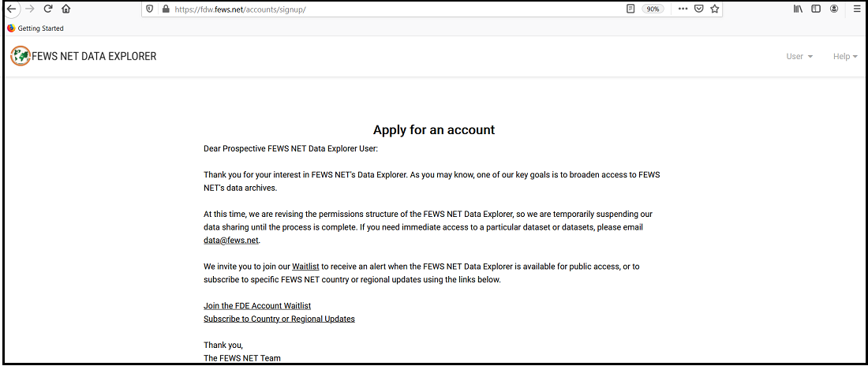Open site security padlock info
The width and height of the screenshot is (868, 366).
165,9
